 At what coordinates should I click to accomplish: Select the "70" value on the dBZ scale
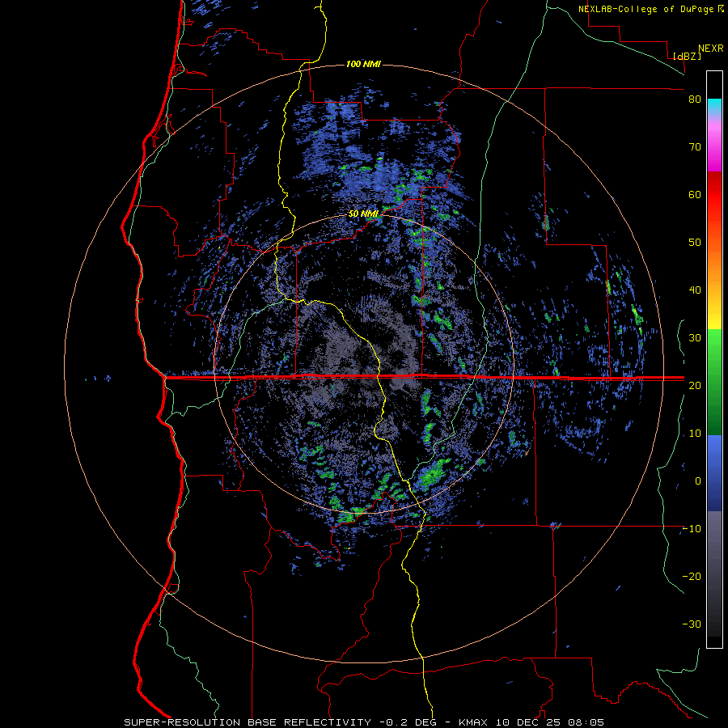(695, 146)
